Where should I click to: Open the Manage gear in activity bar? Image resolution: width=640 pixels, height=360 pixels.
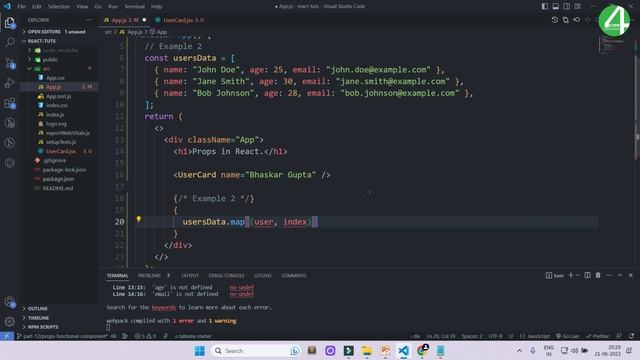tap(10, 321)
